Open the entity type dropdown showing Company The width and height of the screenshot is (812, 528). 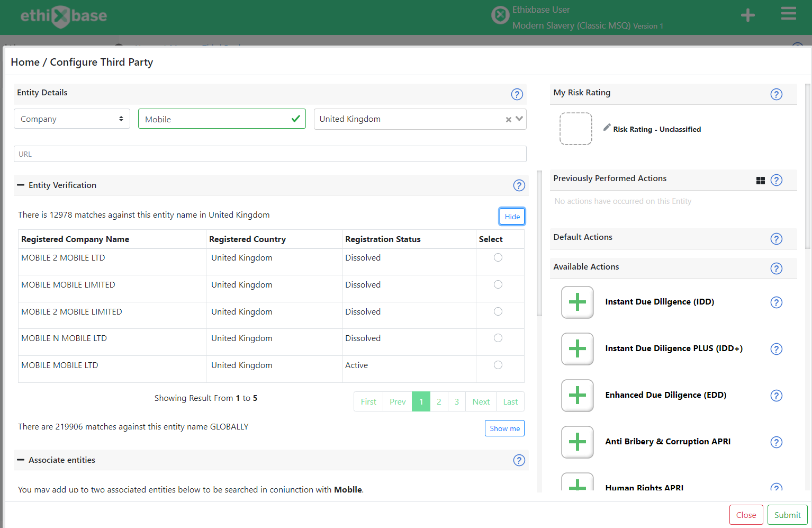pos(71,119)
